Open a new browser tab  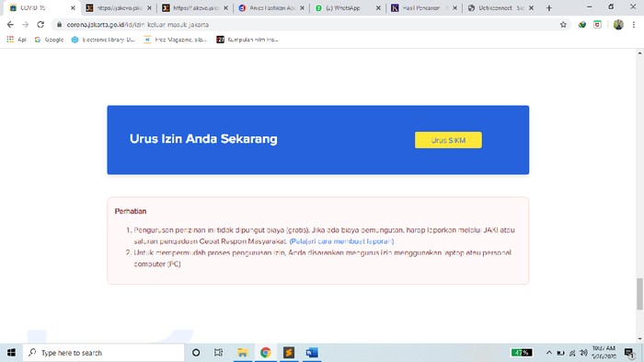(x=548, y=7)
